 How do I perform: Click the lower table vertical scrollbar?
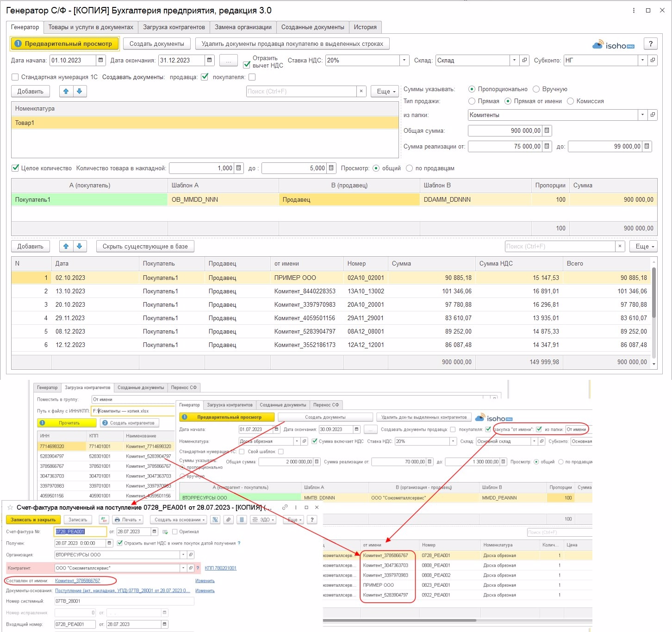click(654, 292)
